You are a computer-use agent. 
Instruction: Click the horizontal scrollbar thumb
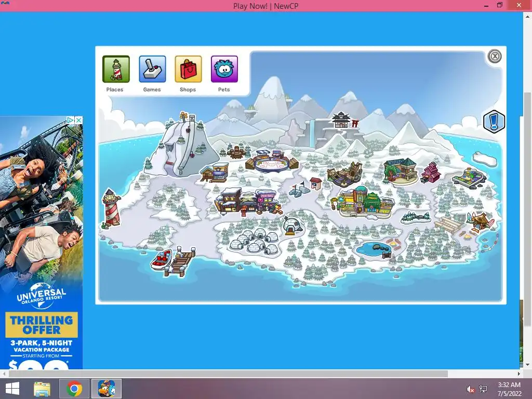(228, 374)
